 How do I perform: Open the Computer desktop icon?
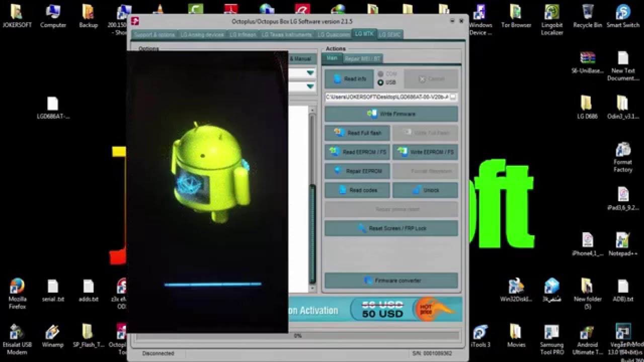53,15
